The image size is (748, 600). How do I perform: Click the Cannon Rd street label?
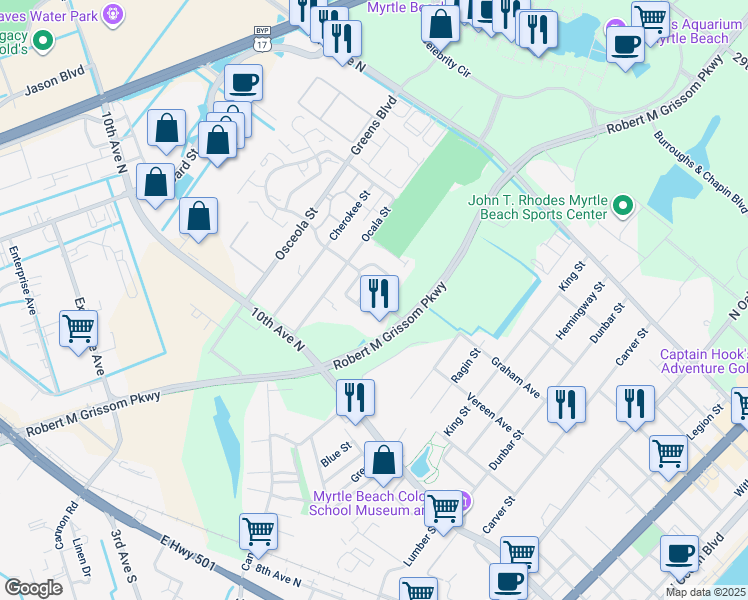point(66,525)
